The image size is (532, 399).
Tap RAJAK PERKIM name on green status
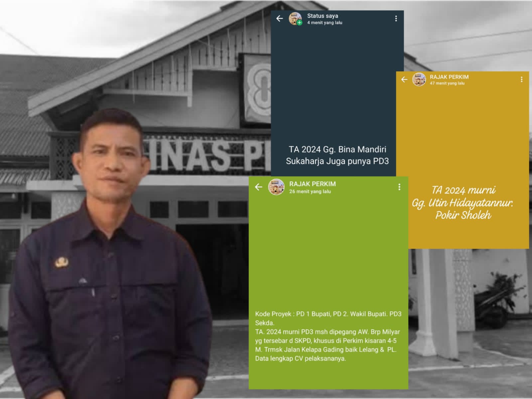pos(312,184)
